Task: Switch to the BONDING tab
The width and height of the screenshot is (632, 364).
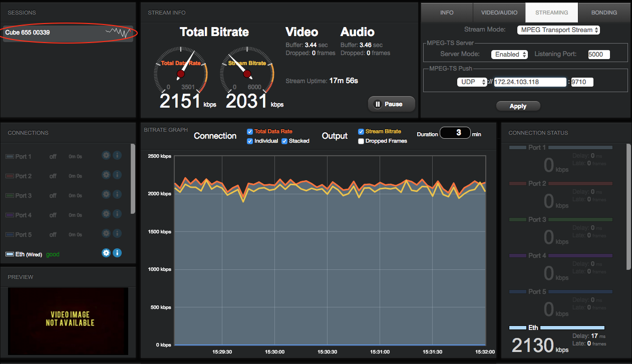Action: pos(604,13)
